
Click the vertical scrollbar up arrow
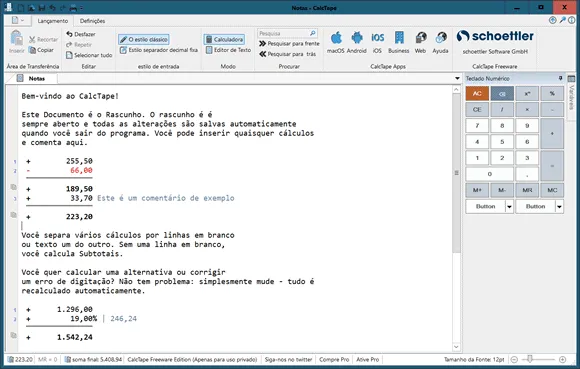(456, 89)
